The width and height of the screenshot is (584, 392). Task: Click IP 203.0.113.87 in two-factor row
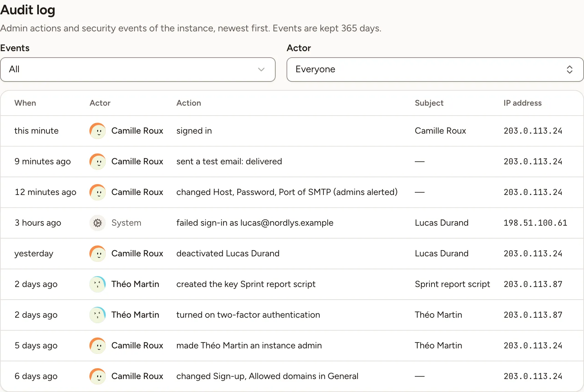pyautogui.click(x=533, y=315)
